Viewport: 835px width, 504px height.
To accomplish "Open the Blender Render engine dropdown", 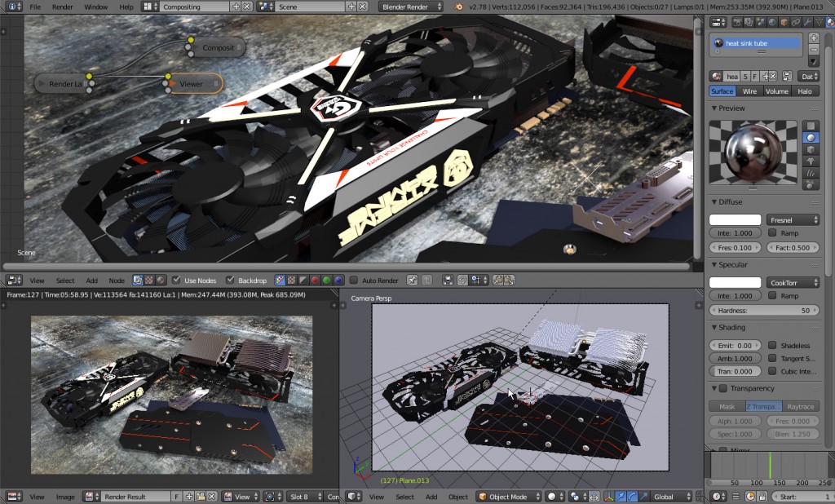I will pos(411,7).
